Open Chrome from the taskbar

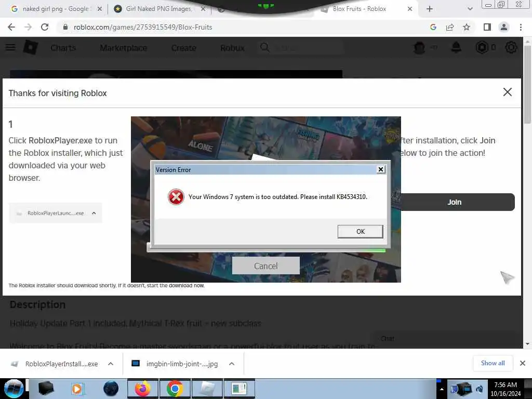click(x=175, y=389)
